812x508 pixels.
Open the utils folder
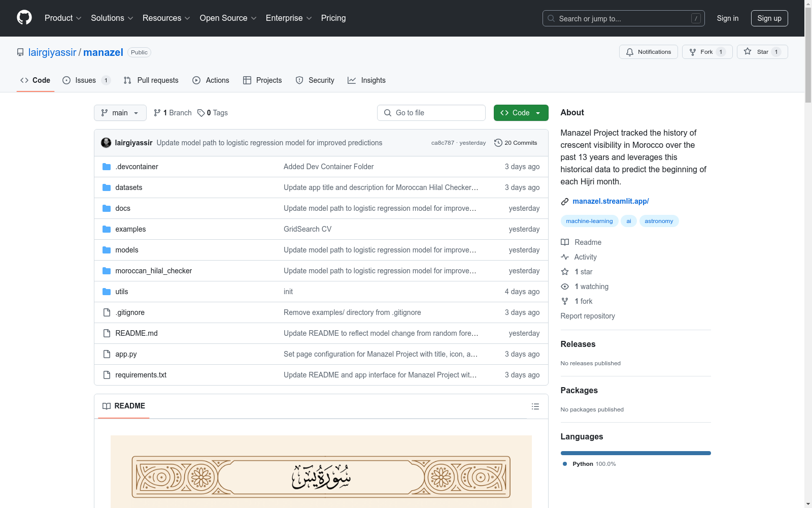tap(122, 292)
